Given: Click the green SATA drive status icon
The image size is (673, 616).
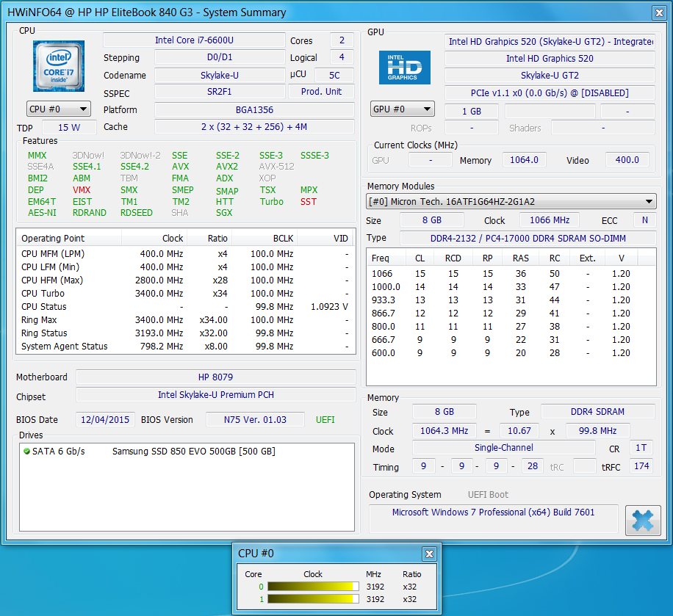Looking at the screenshot, I should [26, 452].
